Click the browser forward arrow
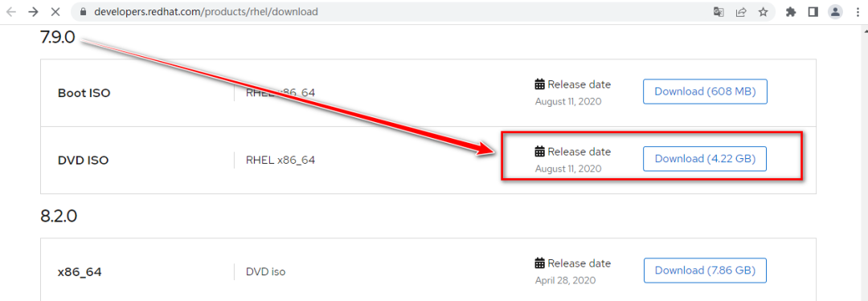 pyautogui.click(x=33, y=11)
